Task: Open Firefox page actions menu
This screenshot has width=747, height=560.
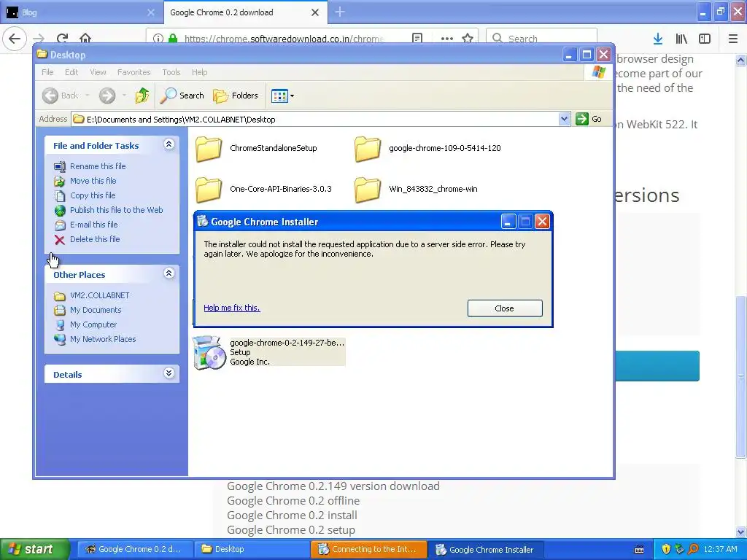Action: click(x=447, y=38)
